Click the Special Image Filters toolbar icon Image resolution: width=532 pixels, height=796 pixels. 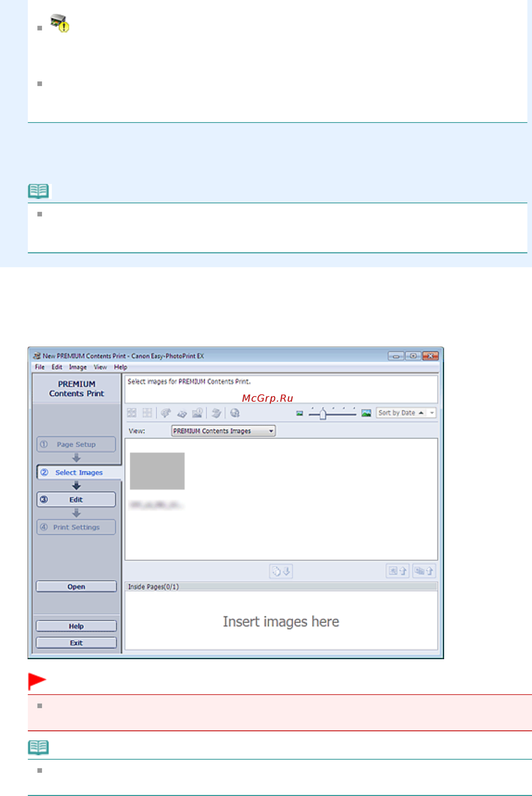pos(182,413)
